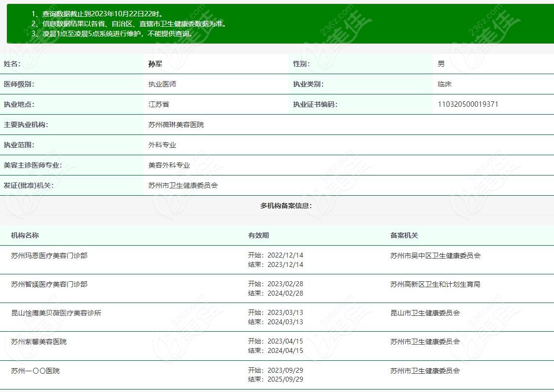This screenshot has width=554, height=392.
Task: Click start date 2023/04/15
Action: (285, 341)
